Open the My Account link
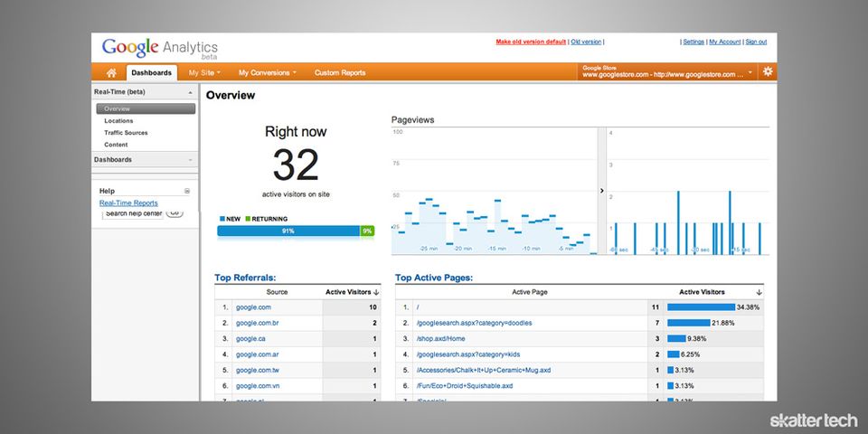This screenshot has width=868, height=434. pyautogui.click(x=724, y=42)
